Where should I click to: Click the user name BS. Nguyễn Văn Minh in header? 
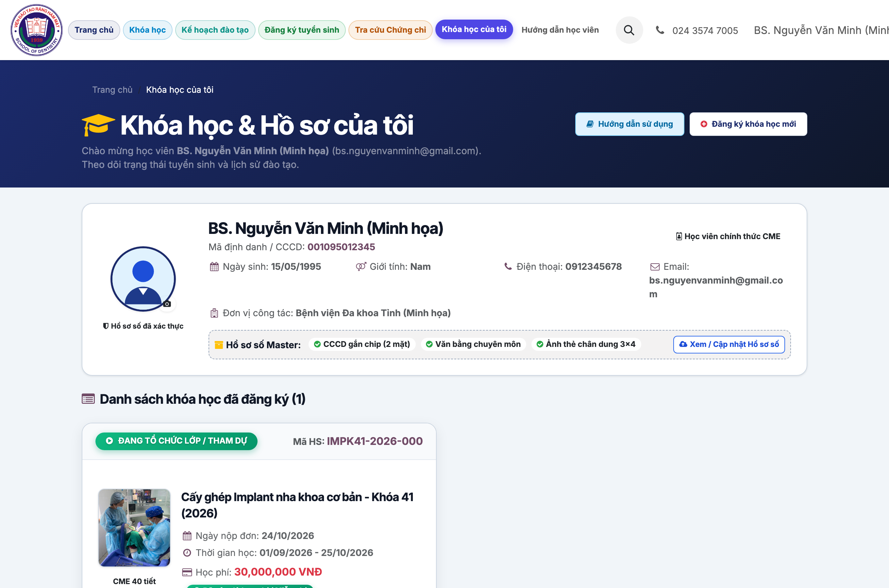[821, 30]
